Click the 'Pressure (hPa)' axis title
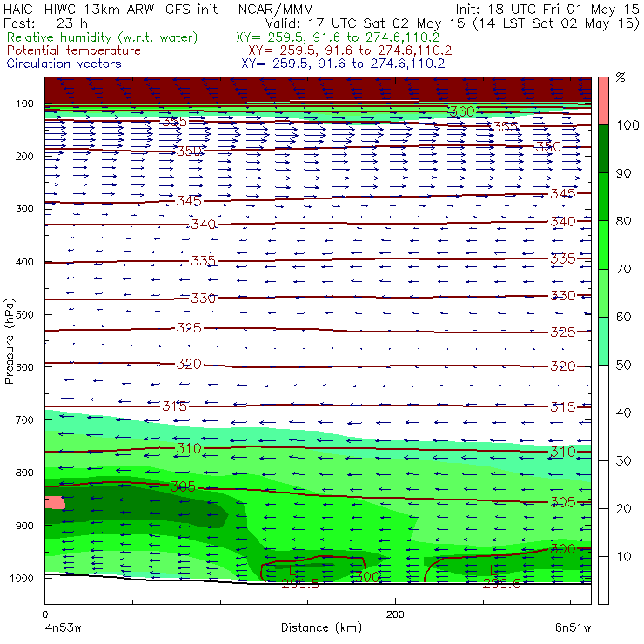 (10, 341)
